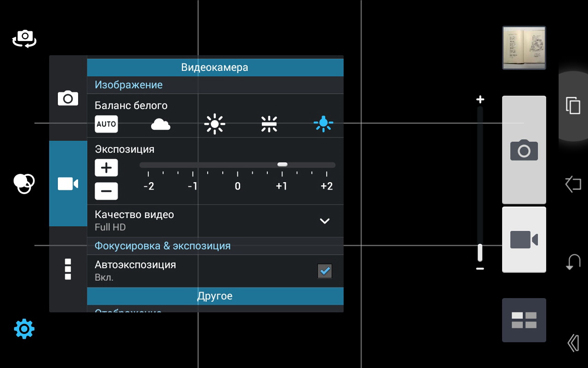Expand the video quality dropdown arrow

325,221
